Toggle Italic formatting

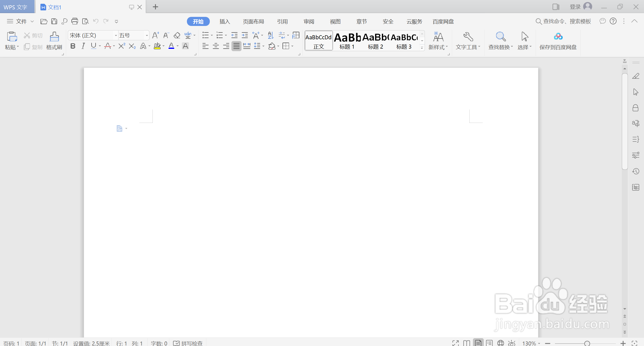[83, 46]
